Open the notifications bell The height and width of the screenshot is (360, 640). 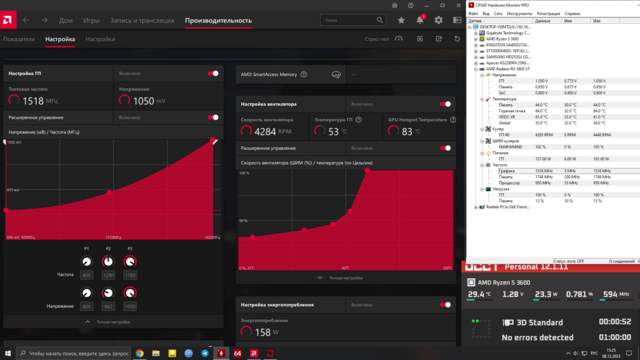tap(420, 20)
